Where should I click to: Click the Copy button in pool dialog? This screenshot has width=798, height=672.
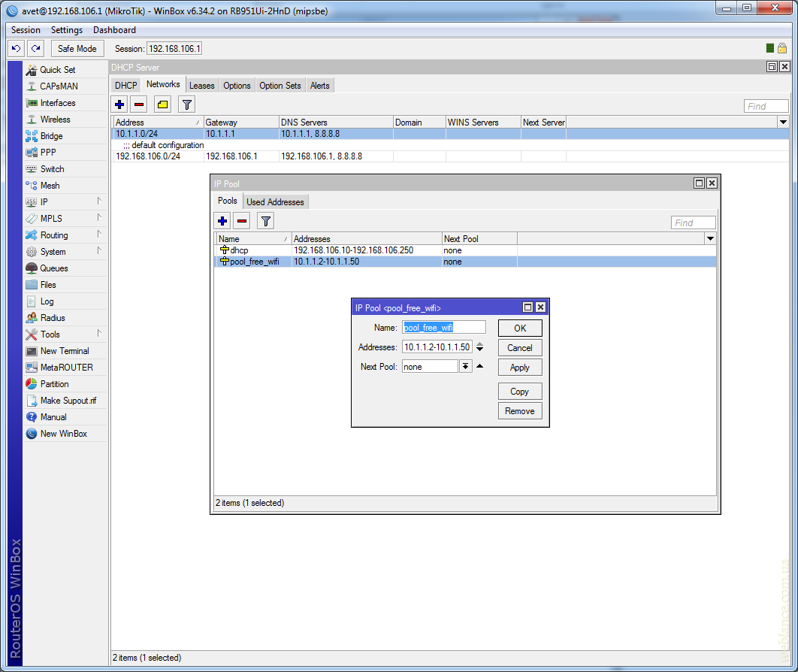tap(519, 392)
